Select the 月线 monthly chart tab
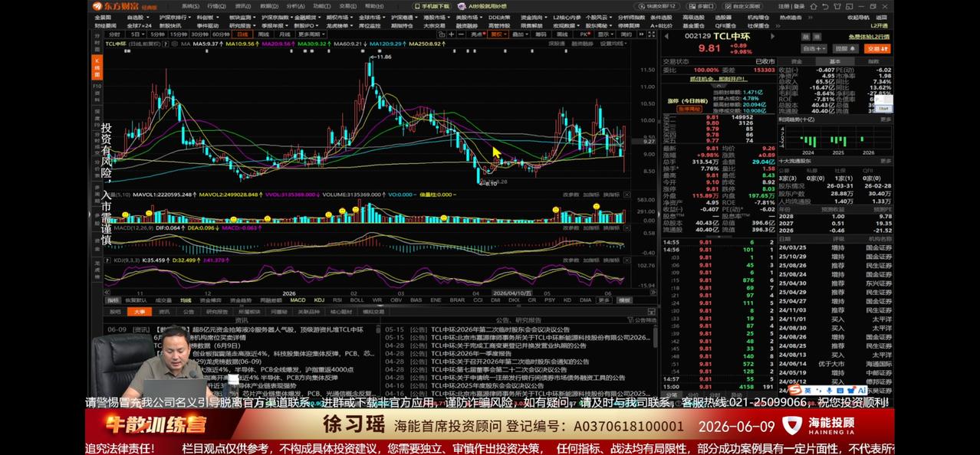This screenshot has height=455, width=980. (x=284, y=34)
